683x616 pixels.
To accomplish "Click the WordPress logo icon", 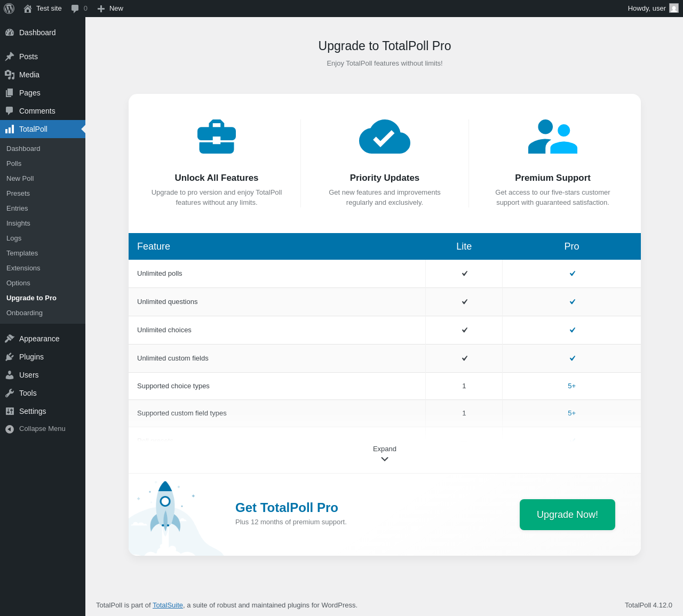I will pyautogui.click(x=9, y=9).
